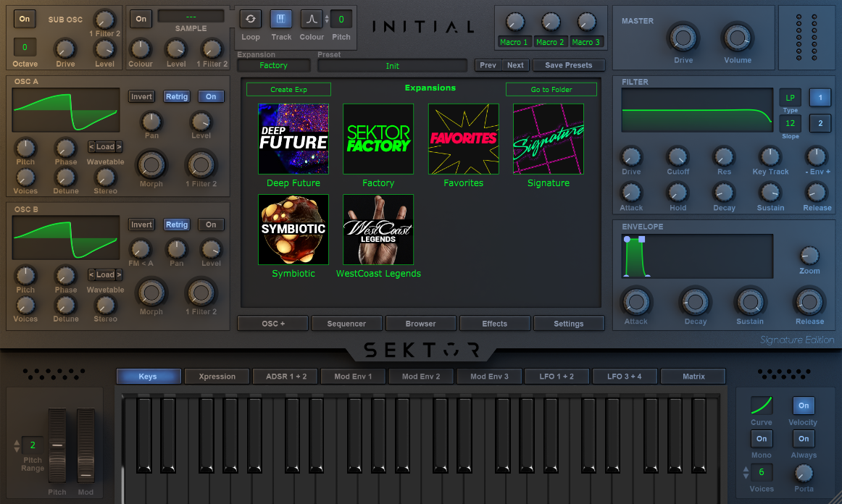
Task: Click the OSC B Detune knob
Action: [65, 305]
